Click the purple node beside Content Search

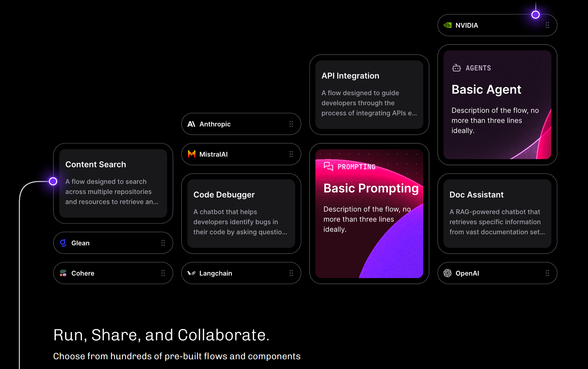tap(53, 181)
